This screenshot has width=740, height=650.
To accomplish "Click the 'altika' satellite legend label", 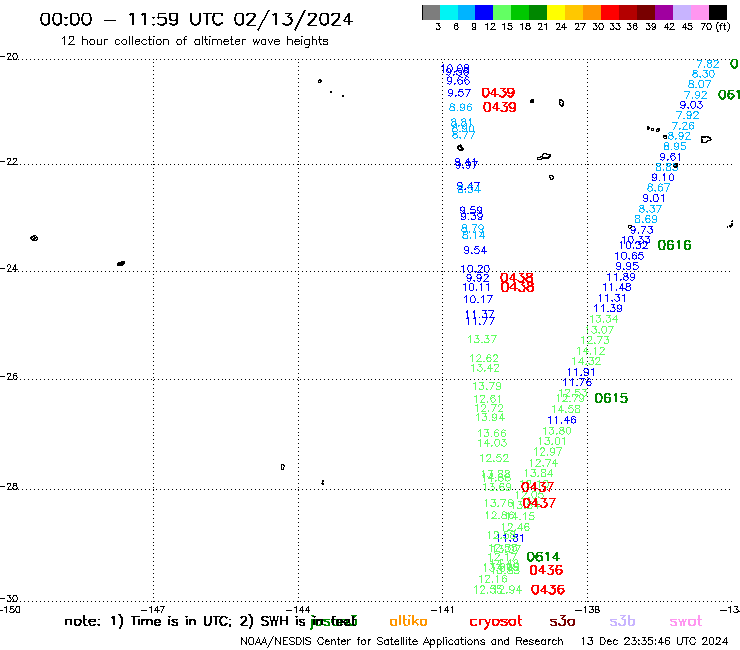I will coord(408,621).
